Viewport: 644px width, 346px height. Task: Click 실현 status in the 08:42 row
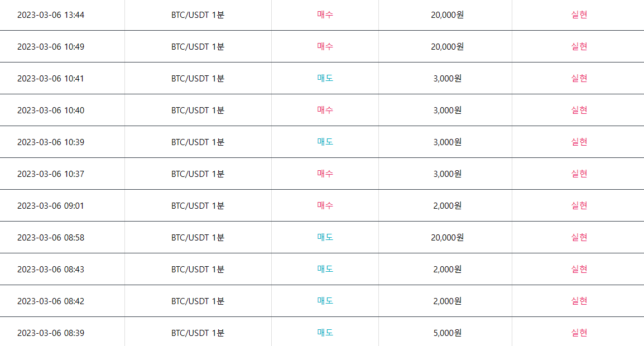pos(579,301)
